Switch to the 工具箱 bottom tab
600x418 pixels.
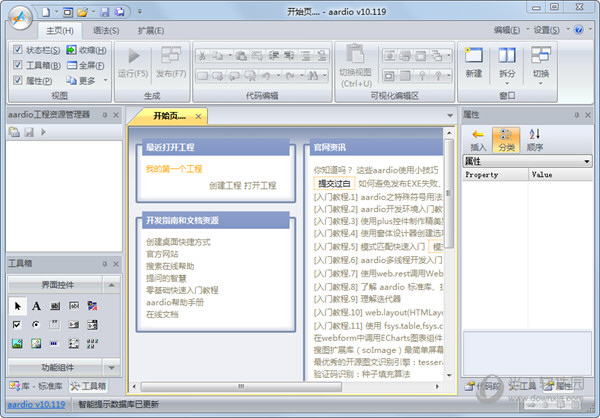pos(88,386)
